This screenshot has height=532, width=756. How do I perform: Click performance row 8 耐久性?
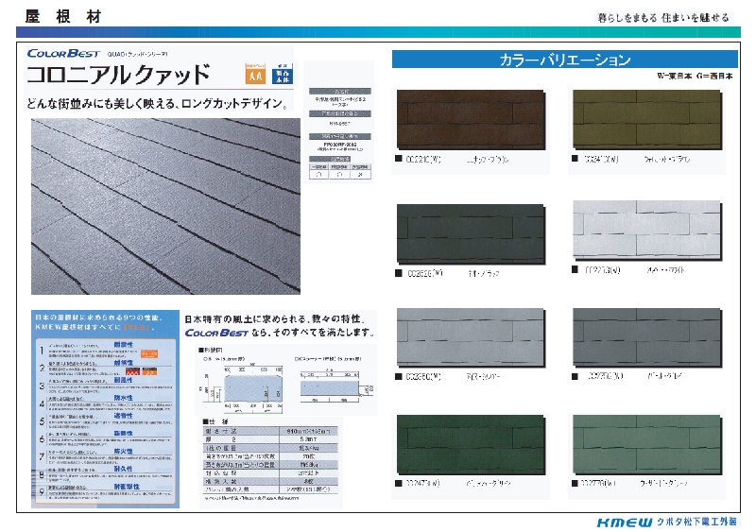106,473
